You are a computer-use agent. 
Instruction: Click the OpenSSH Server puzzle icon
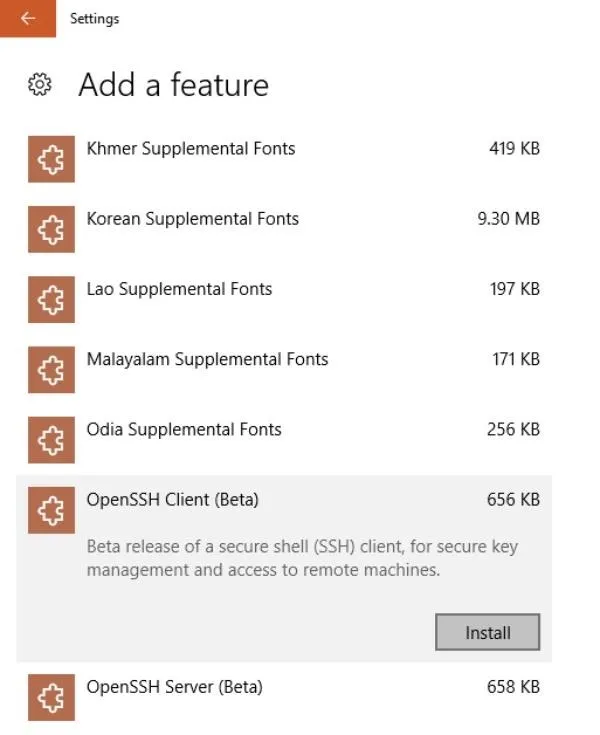point(51,698)
